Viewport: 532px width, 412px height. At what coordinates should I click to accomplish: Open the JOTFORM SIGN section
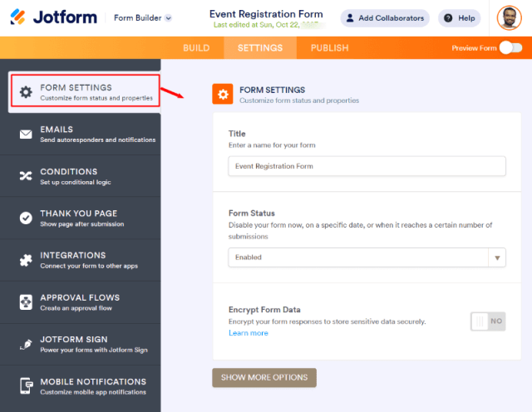click(81, 344)
